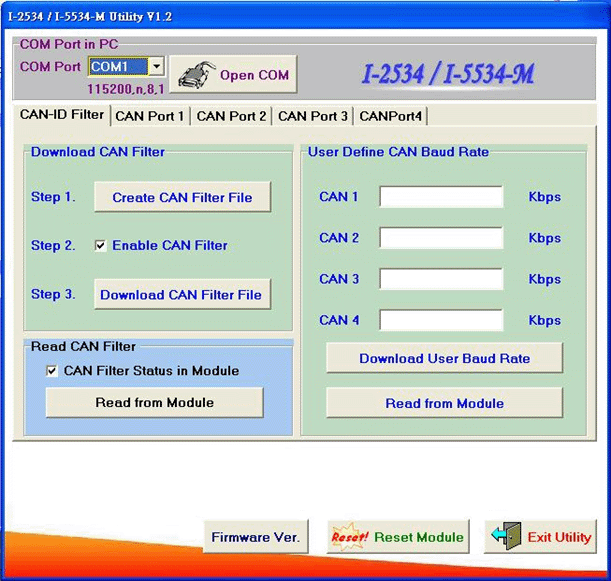Uncheck CAN Filter Status in Module

point(52,371)
